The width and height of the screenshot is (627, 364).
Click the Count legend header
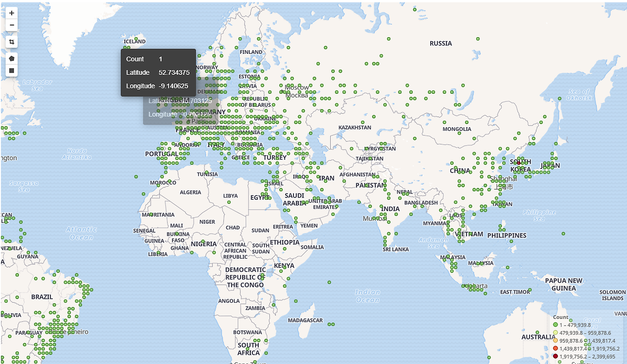click(560, 317)
